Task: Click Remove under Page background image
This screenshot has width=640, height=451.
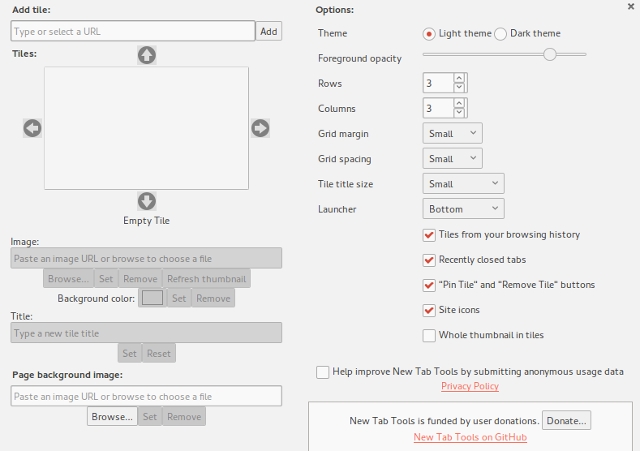Action: click(x=184, y=417)
